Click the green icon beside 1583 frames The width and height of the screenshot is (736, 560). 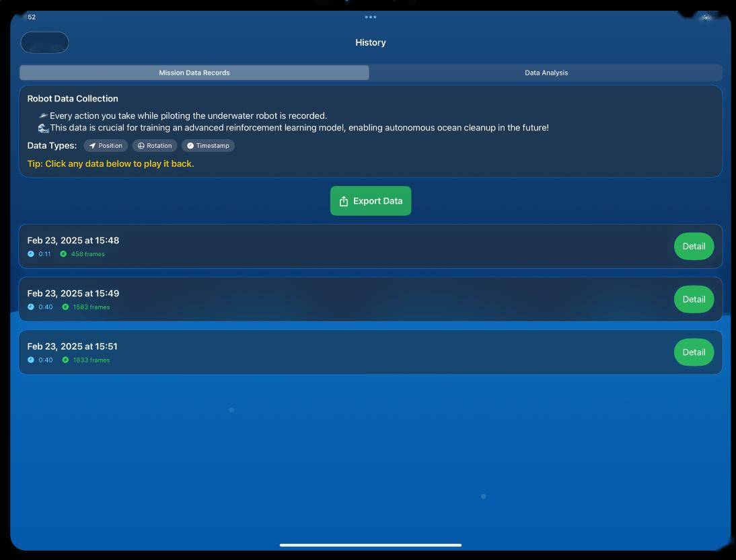pos(65,307)
